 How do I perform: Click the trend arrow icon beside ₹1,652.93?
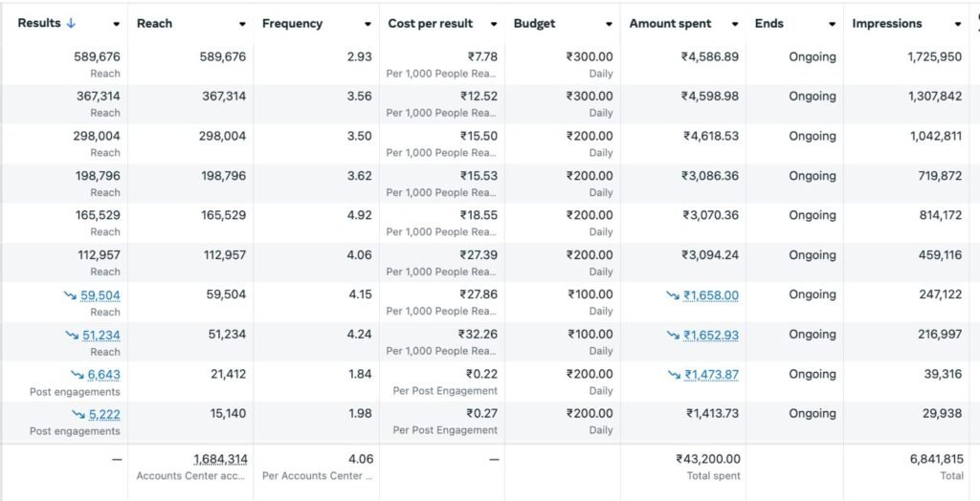[x=675, y=336]
